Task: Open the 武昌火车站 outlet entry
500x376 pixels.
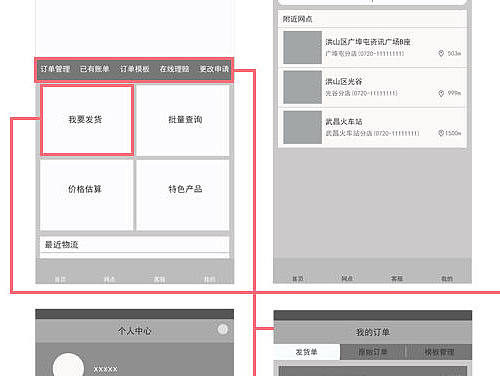Action: (x=372, y=127)
